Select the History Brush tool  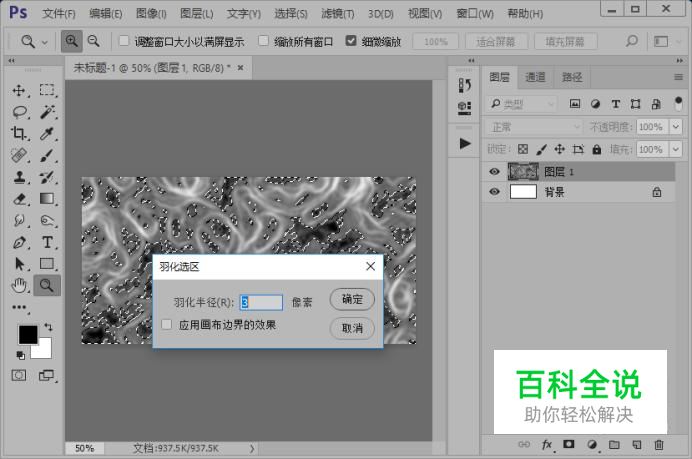click(x=47, y=177)
